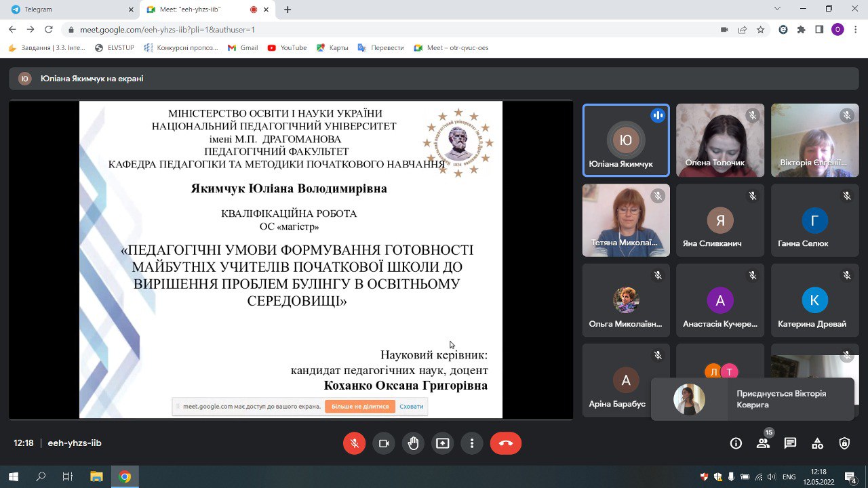Viewport: 868px width, 488px height.
Task: Click "Сховати" link in sharing bar
Action: click(x=412, y=407)
